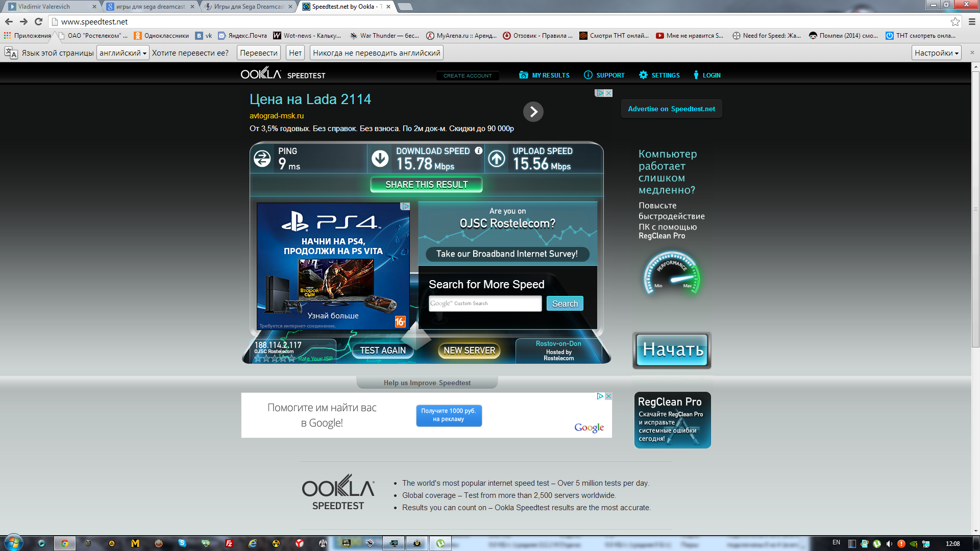This screenshot has width=980, height=551.
Task: Open Skype from the taskbar
Action: pyautogui.click(x=182, y=543)
